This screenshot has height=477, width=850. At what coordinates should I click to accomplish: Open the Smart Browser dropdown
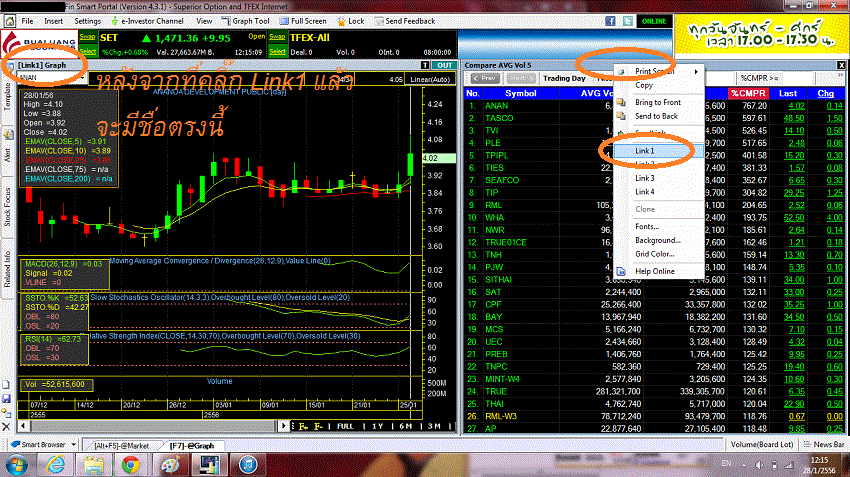click(x=73, y=444)
